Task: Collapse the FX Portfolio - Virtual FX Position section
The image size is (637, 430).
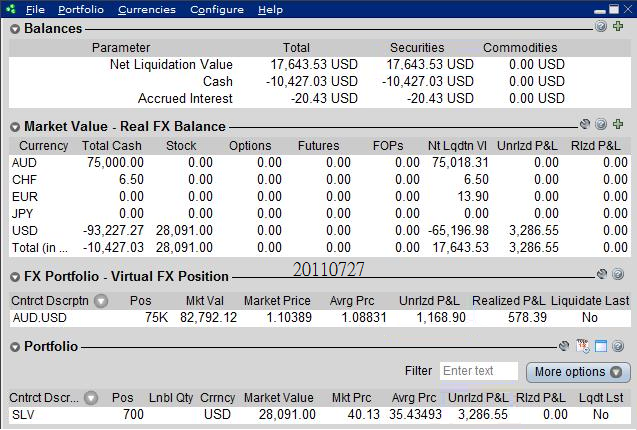Action: point(15,277)
